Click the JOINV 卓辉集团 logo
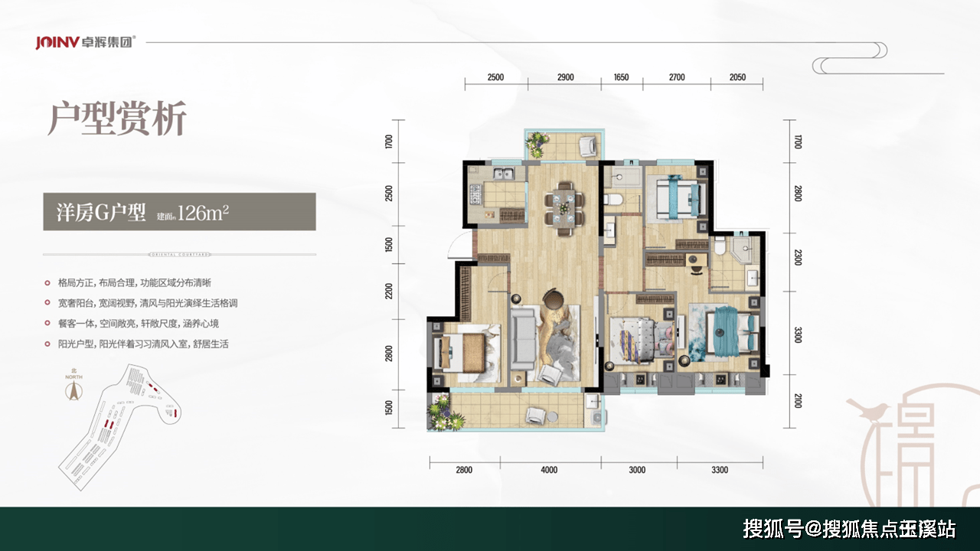980x551 pixels. (x=86, y=42)
